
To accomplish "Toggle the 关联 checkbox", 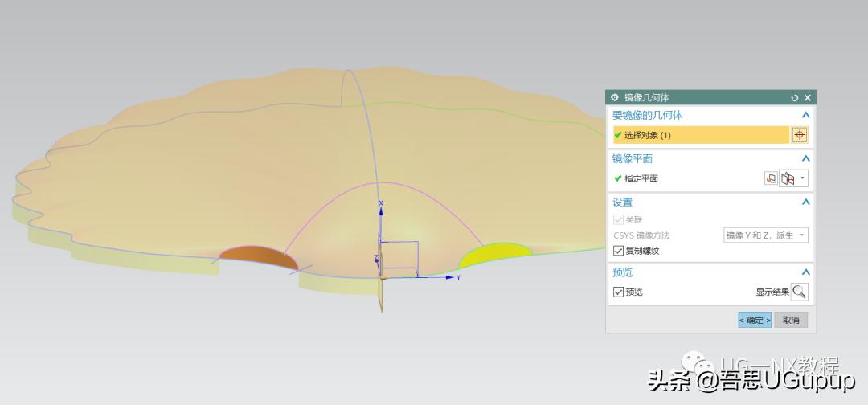I will click(x=618, y=219).
